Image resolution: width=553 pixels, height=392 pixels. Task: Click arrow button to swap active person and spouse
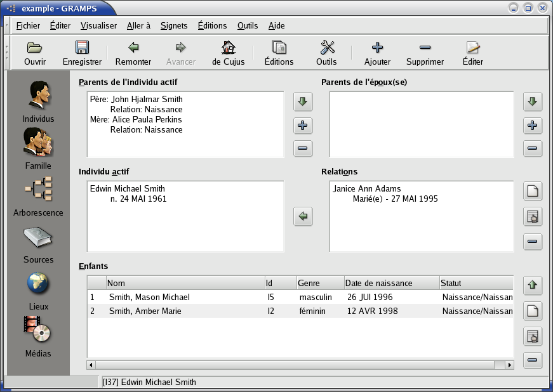click(303, 216)
